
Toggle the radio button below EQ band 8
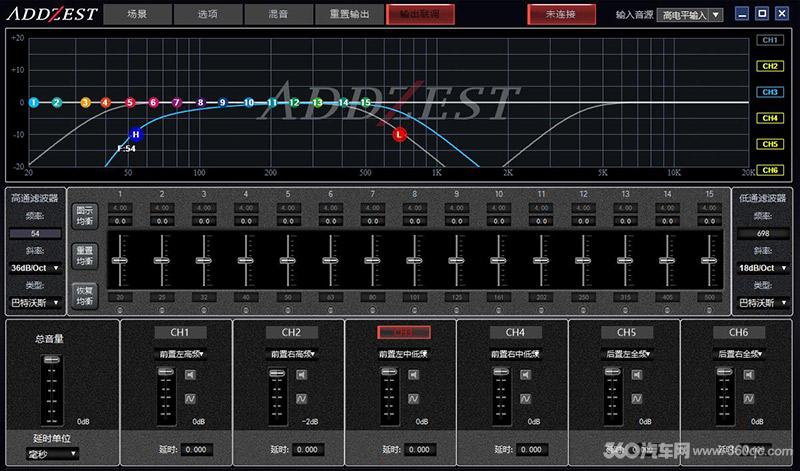pyautogui.click(x=414, y=310)
